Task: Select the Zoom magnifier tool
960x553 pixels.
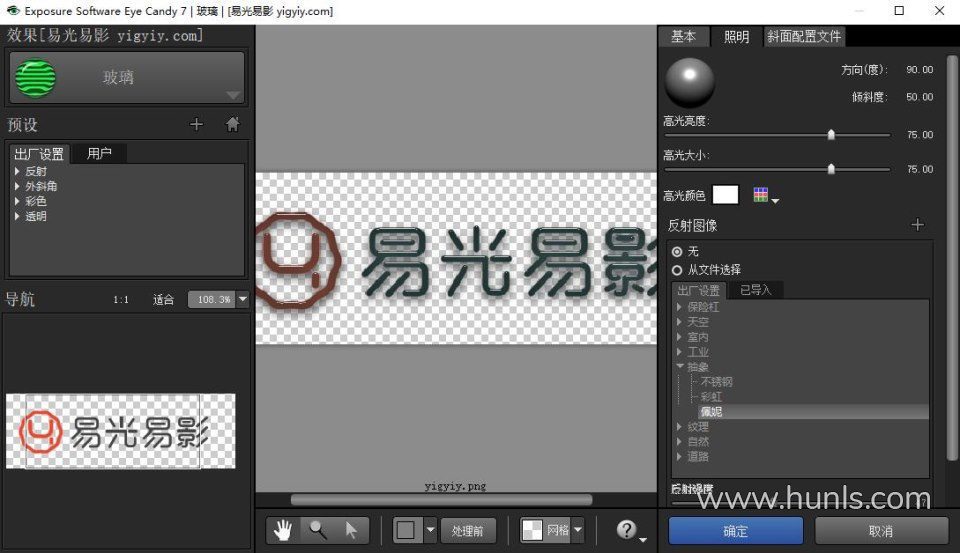Action: (318, 530)
